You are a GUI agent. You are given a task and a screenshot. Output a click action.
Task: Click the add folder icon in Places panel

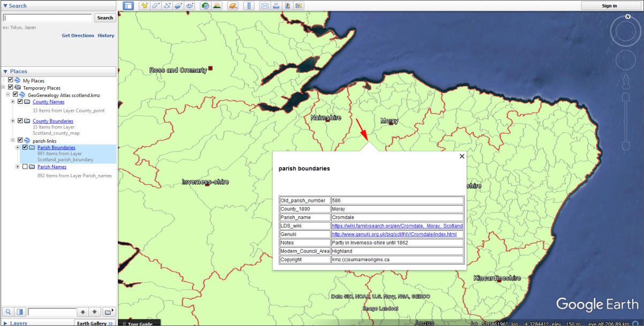click(109, 312)
